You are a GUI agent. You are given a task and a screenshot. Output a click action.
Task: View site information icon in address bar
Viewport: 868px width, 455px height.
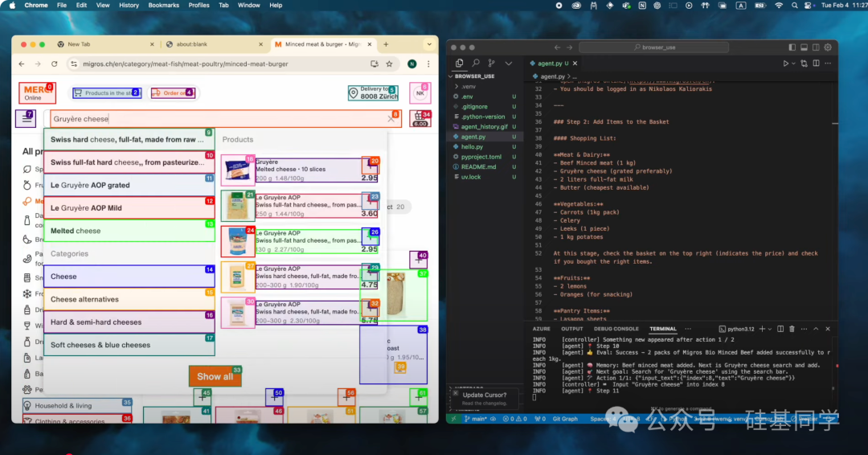coord(74,64)
